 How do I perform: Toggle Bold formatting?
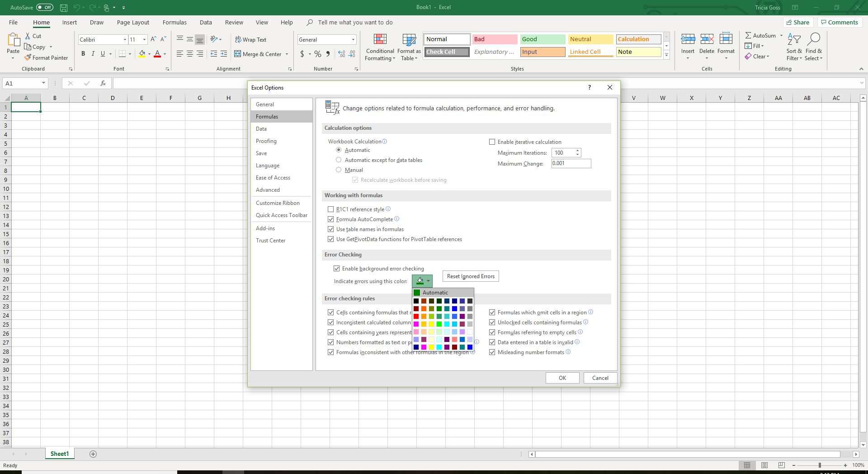83,54
